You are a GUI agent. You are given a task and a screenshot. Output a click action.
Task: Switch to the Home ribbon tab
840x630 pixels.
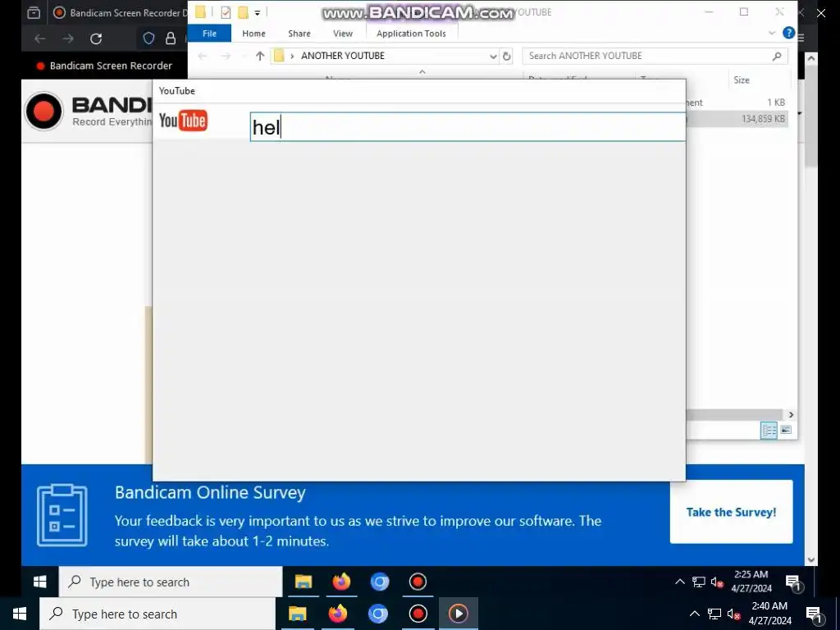click(x=253, y=33)
